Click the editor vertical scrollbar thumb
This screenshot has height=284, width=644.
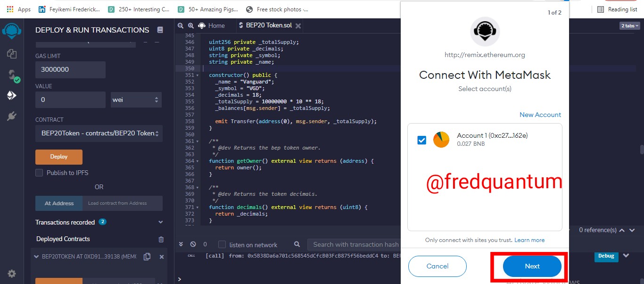click(642, 150)
